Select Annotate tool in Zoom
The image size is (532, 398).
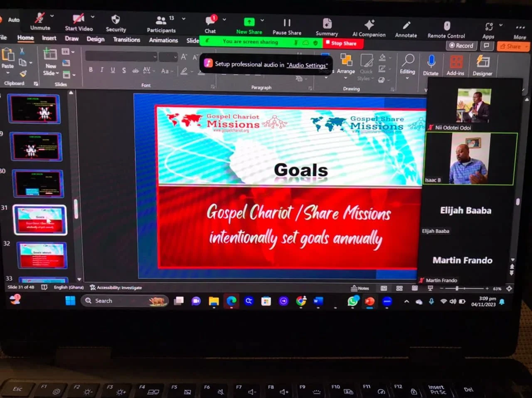pyautogui.click(x=406, y=29)
